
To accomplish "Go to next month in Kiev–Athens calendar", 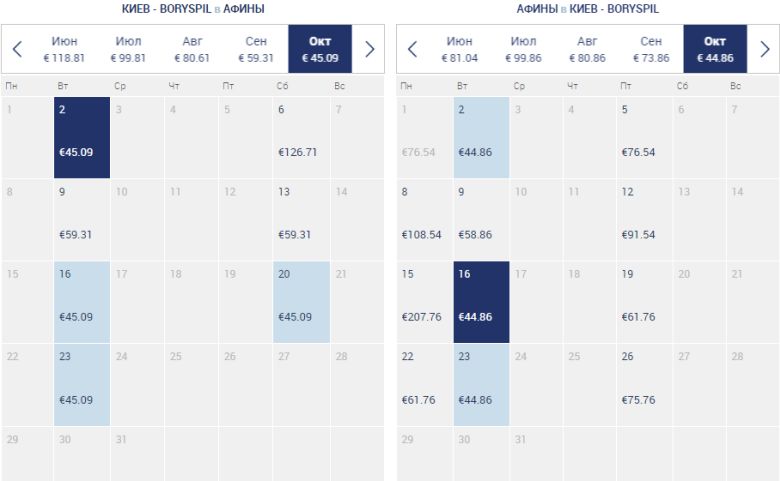I will click(369, 49).
